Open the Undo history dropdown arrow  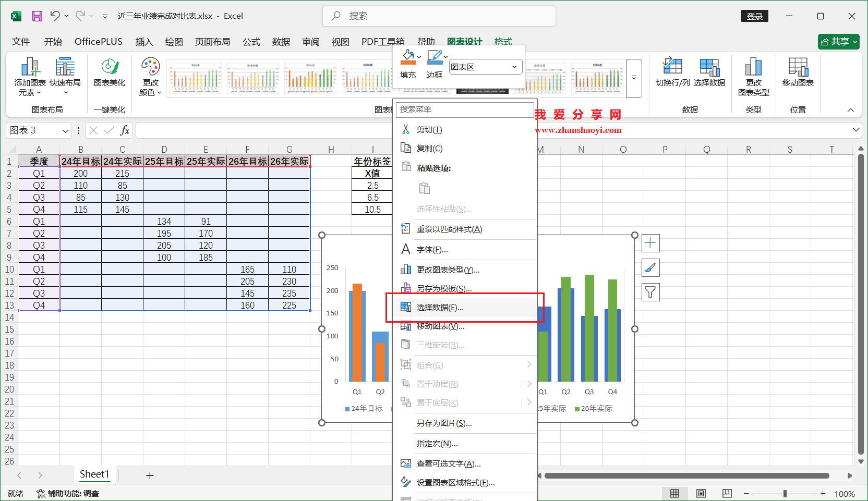pos(66,16)
